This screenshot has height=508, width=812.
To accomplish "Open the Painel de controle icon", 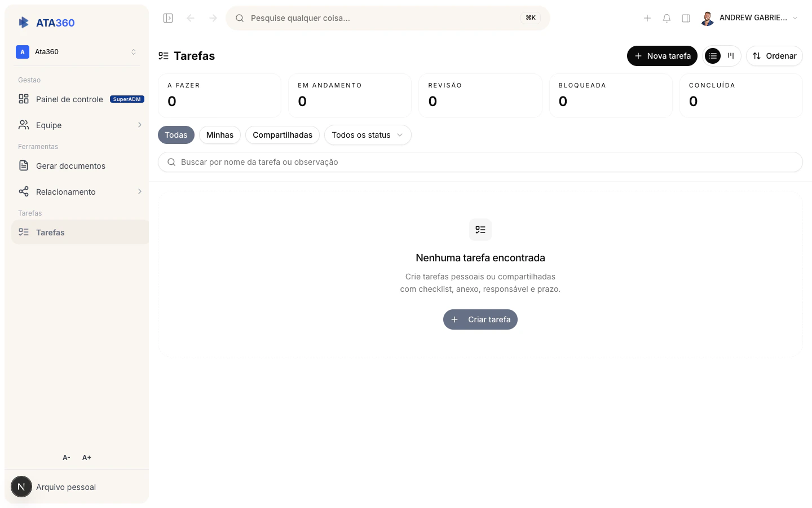I will [24, 99].
